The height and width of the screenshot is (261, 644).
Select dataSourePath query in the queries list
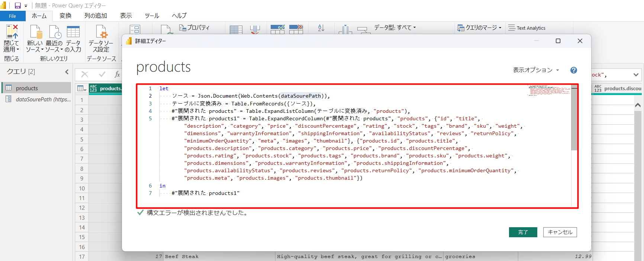tap(43, 99)
